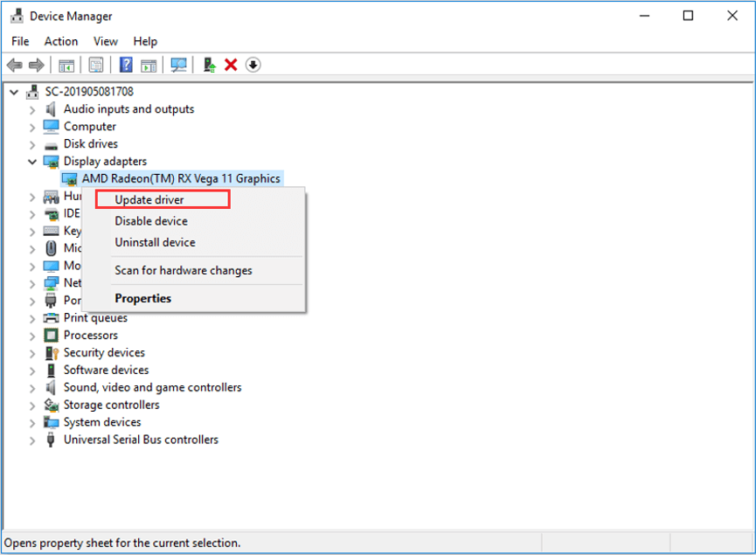Expand the Storage controllers chevron
756x555 pixels.
click(x=32, y=406)
